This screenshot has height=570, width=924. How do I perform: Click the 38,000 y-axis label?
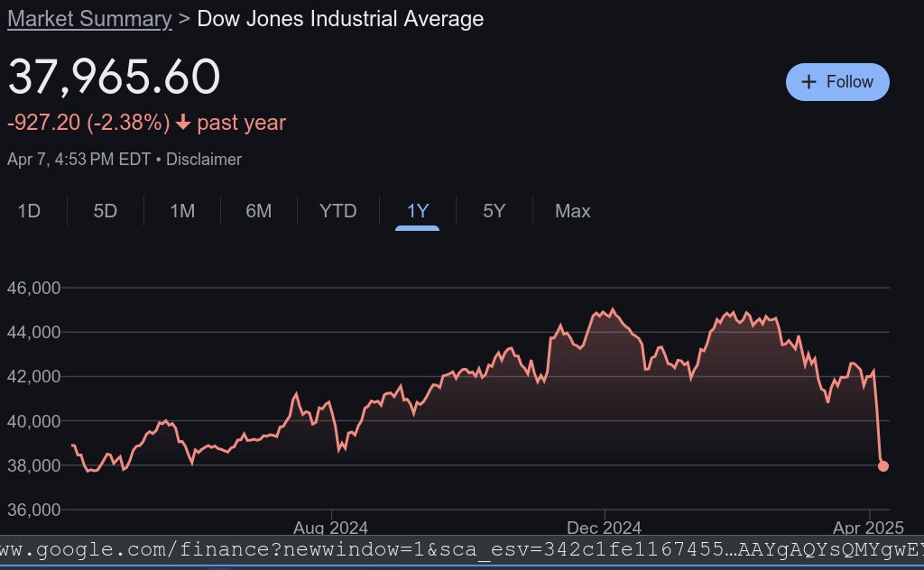33,465
